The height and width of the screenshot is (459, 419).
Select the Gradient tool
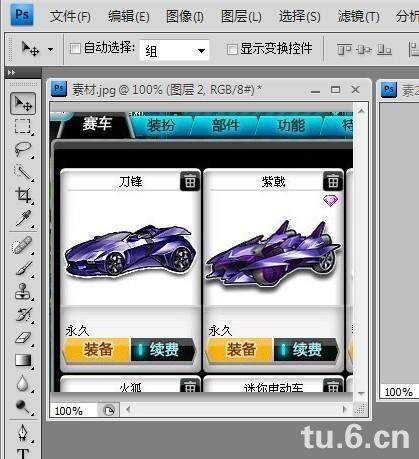pos(23,361)
